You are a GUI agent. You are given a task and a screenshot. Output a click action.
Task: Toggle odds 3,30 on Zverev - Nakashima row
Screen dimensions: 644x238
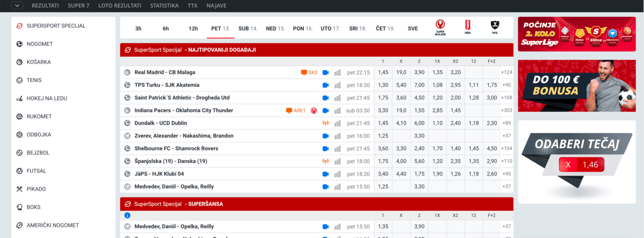[x=419, y=136]
